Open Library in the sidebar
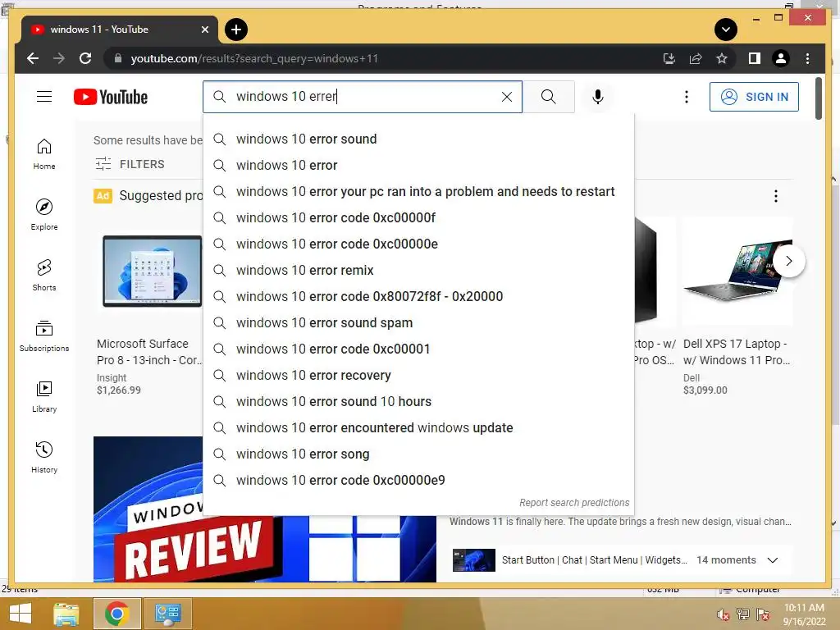Image resolution: width=840 pixels, height=630 pixels. click(x=44, y=397)
